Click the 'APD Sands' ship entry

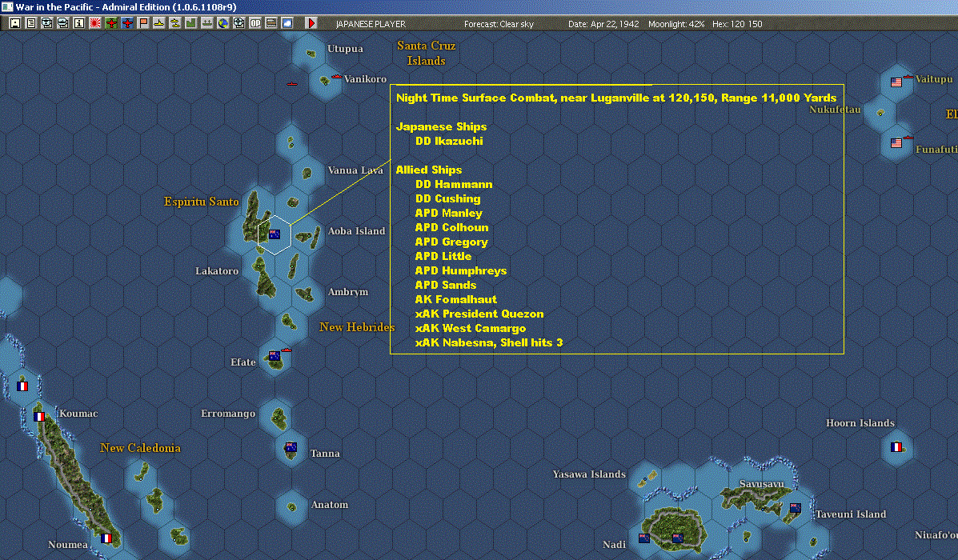446,285
